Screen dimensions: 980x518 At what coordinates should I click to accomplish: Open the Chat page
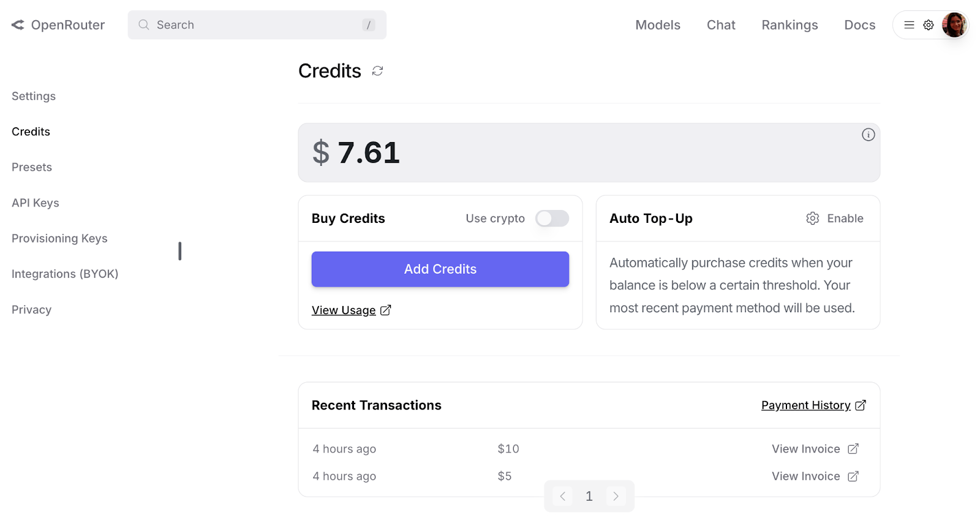coord(721,25)
